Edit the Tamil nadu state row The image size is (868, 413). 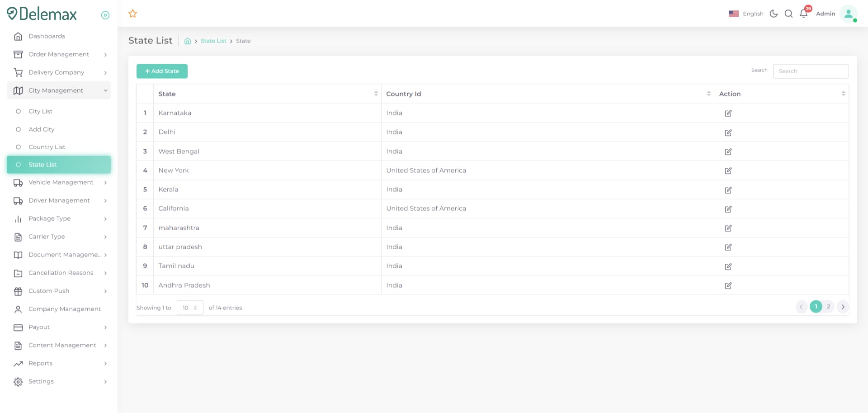[728, 266]
